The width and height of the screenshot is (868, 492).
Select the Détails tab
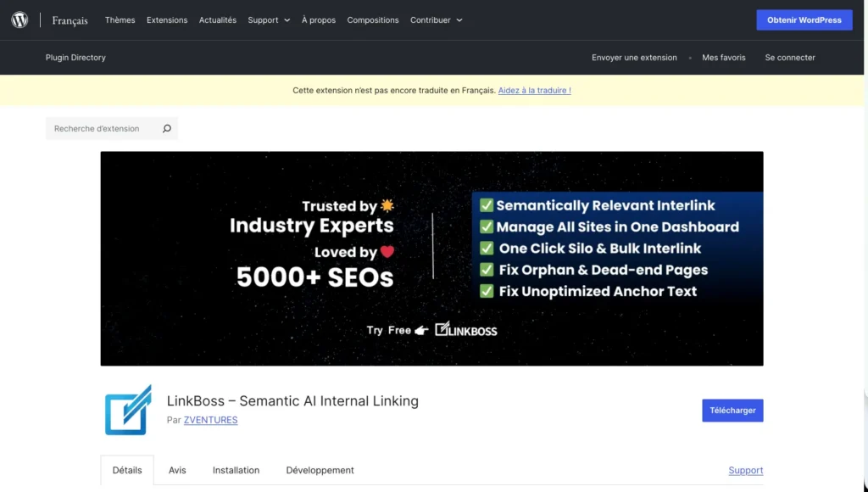point(127,470)
